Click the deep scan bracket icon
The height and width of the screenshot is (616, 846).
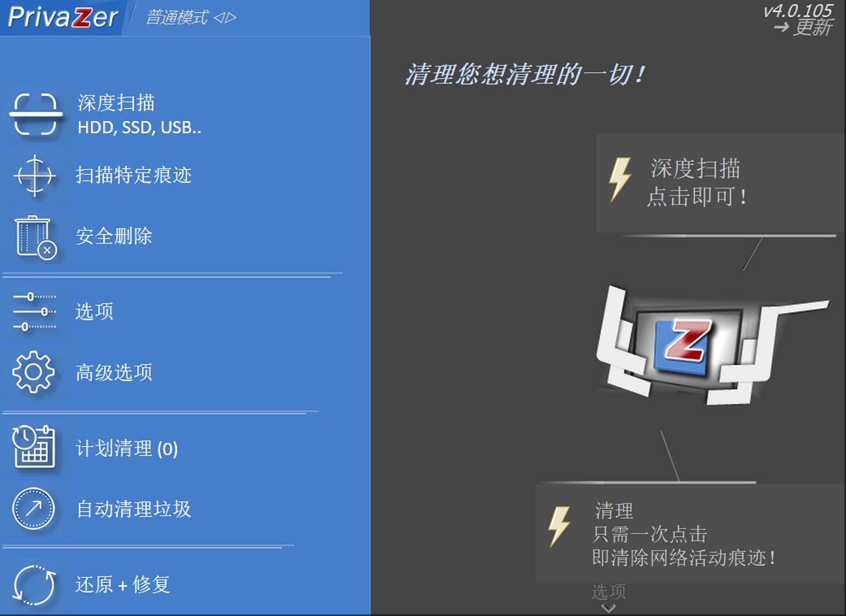point(35,113)
